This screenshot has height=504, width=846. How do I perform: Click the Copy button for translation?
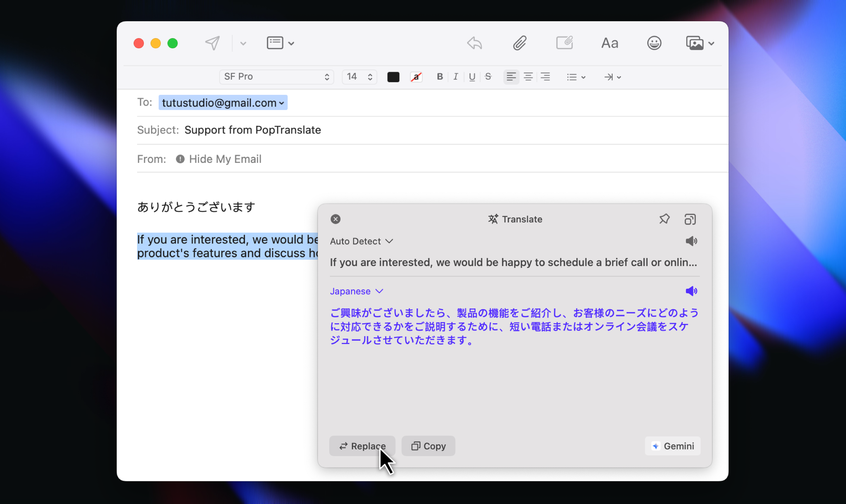pyautogui.click(x=428, y=446)
